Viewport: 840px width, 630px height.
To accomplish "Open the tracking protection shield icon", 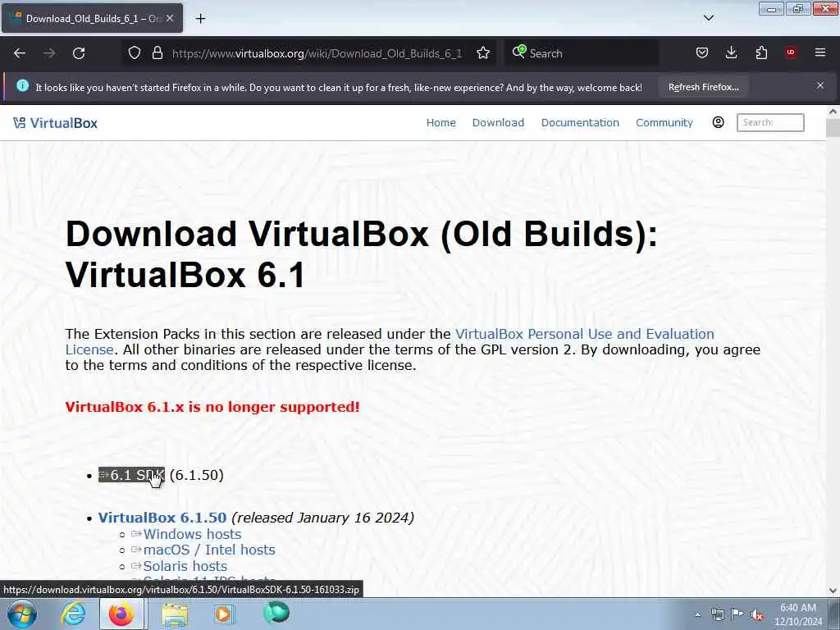I will pyautogui.click(x=135, y=53).
